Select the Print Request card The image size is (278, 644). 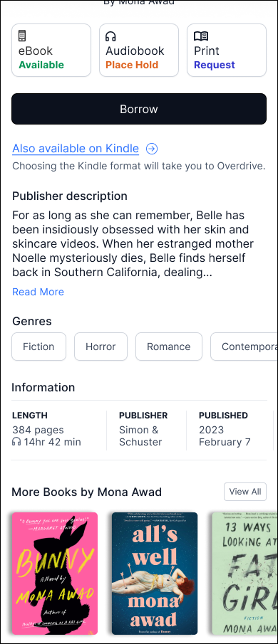coord(227,50)
